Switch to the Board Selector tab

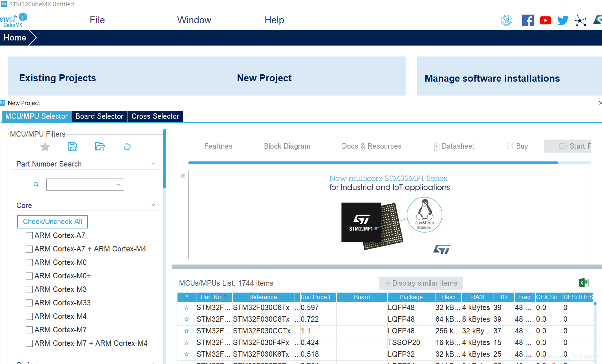pos(99,116)
